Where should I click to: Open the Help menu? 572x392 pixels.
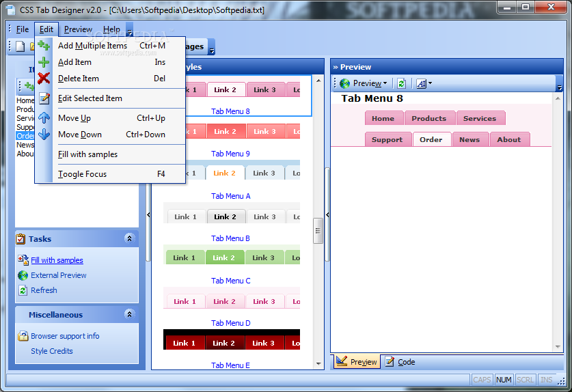111,29
